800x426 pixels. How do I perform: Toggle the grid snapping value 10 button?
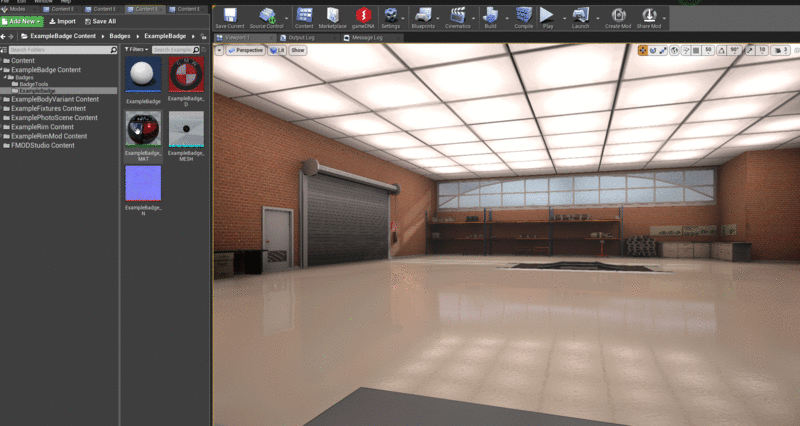[762, 49]
